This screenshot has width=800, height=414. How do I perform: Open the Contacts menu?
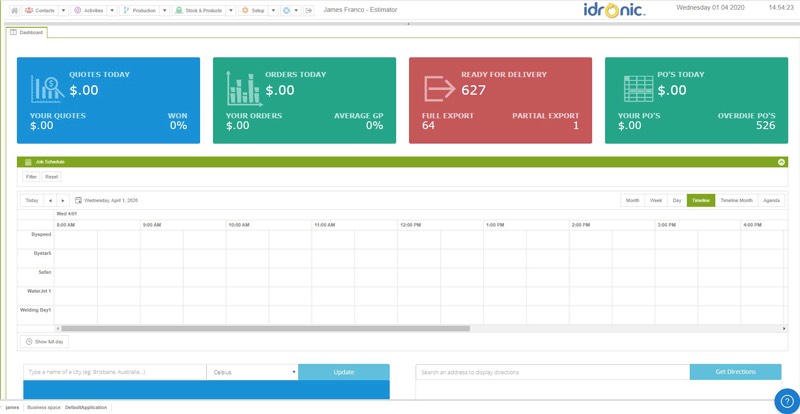point(40,10)
